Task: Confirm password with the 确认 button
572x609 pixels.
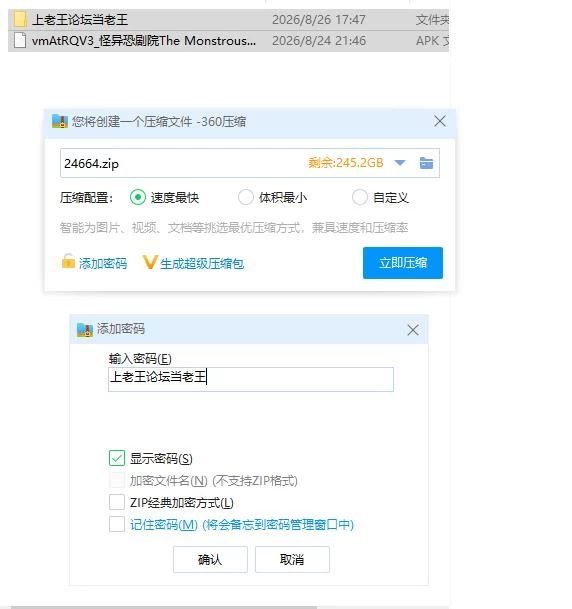Action: point(210,559)
